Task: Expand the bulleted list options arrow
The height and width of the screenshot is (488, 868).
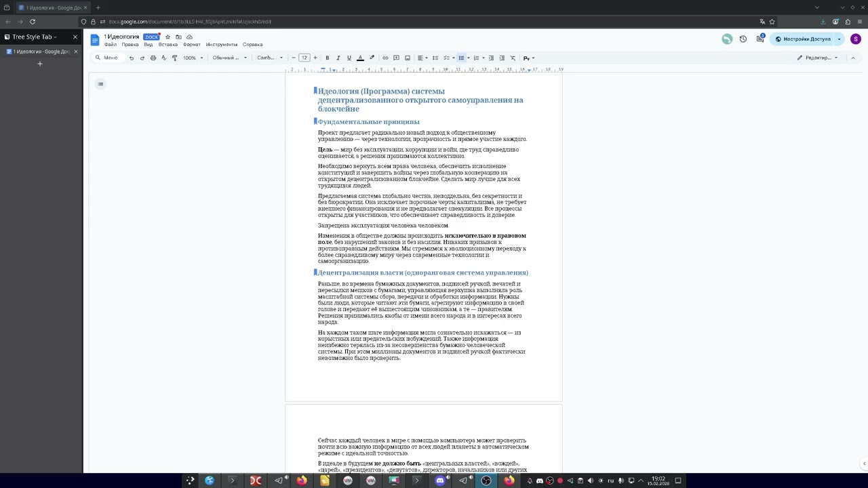Action: tap(468, 58)
